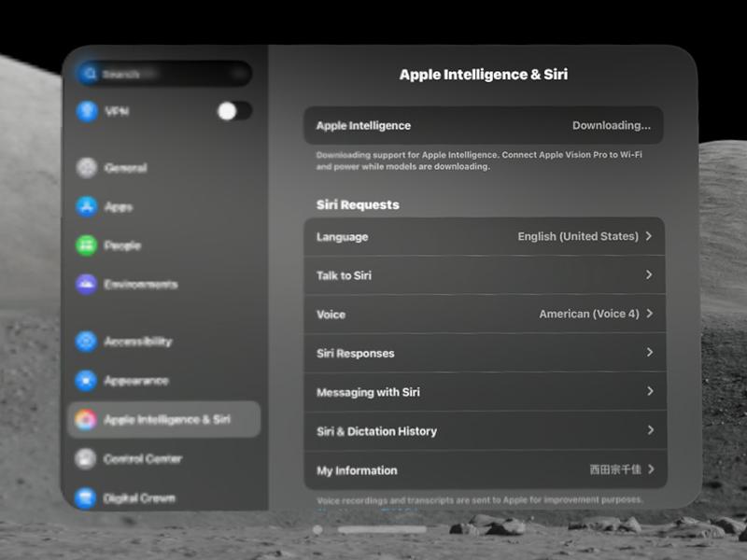Change Siri voice from American Voice 4
Image resolution: width=747 pixels, height=560 pixels.
tap(484, 315)
